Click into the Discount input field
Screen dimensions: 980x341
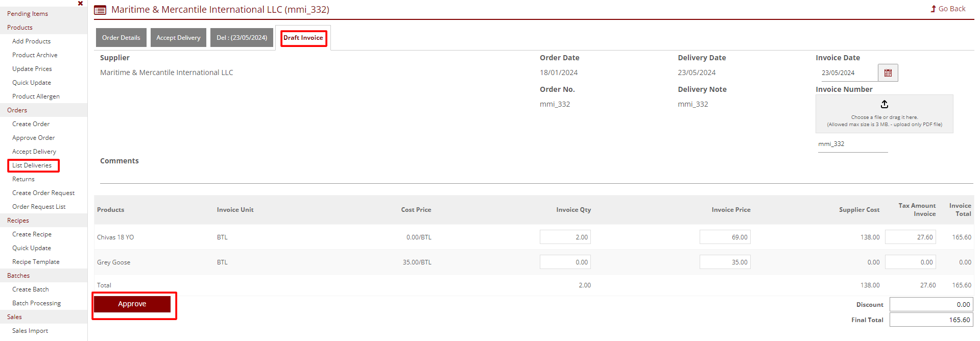[930, 305]
